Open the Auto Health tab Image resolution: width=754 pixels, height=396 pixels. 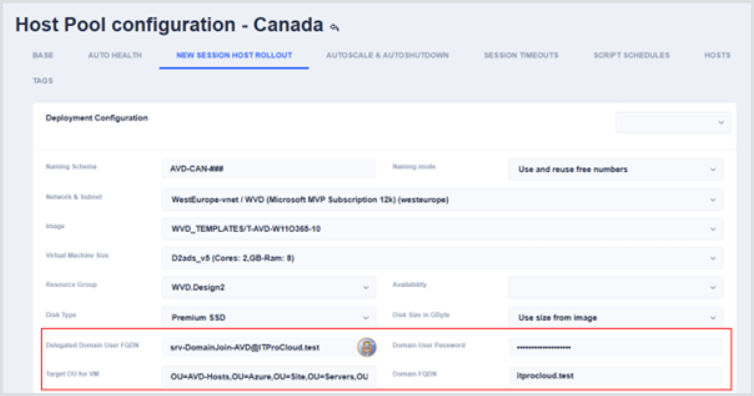pos(115,55)
